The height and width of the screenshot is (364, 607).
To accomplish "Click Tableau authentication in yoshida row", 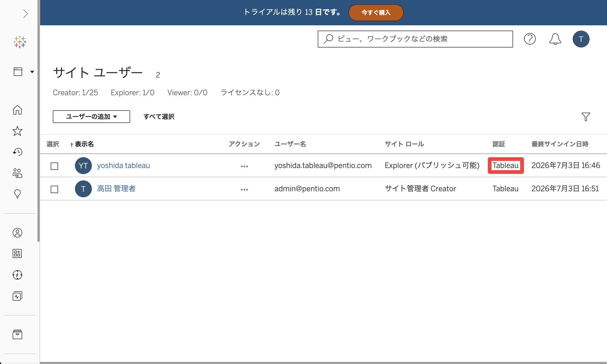I will click(505, 165).
